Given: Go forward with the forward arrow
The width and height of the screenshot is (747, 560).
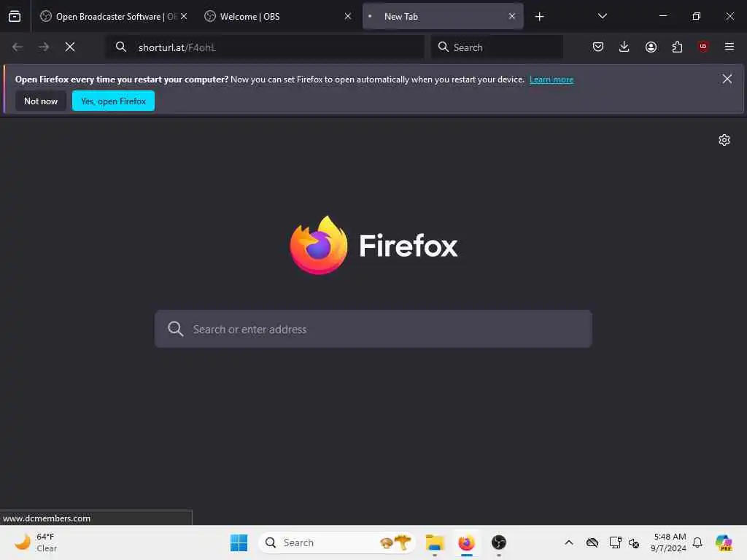Looking at the screenshot, I should click(x=44, y=47).
